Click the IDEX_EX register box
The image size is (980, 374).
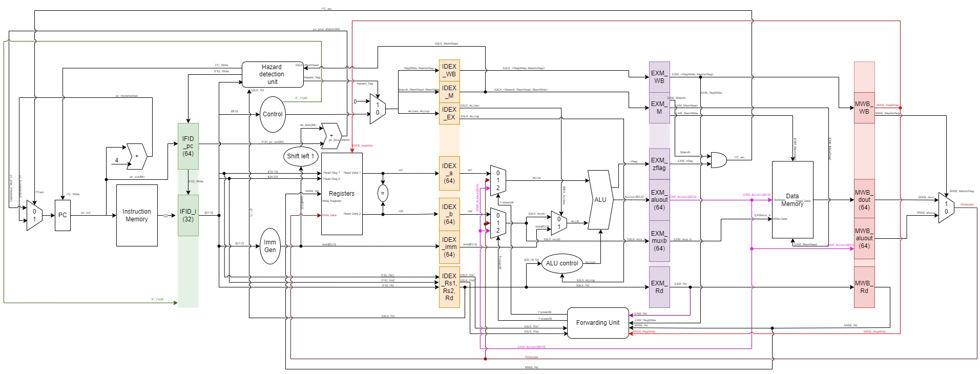[x=449, y=113]
